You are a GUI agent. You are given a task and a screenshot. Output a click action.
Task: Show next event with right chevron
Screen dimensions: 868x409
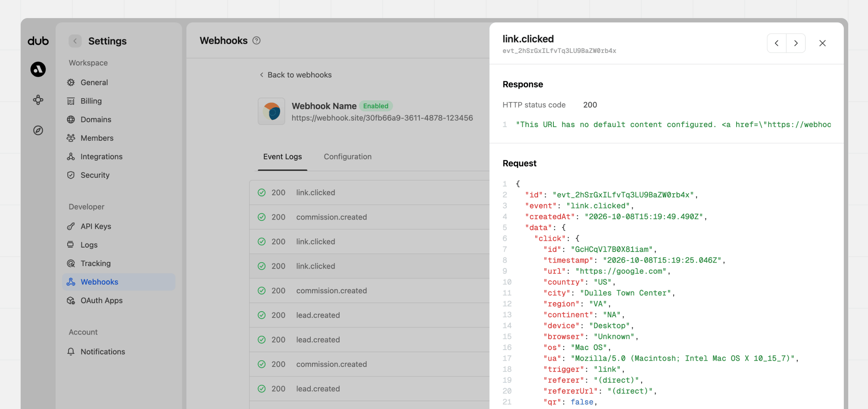click(796, 43)
